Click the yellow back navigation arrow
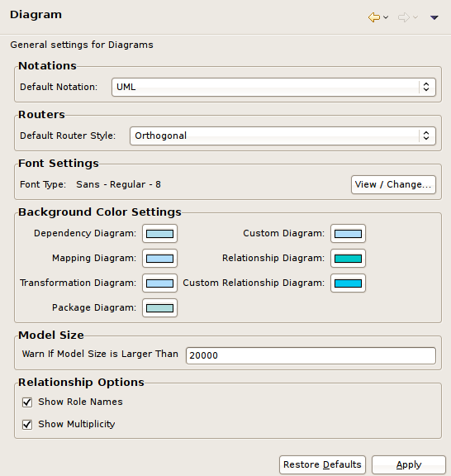Image resolution: width=451 pixels, height=476 pixels. coord(374,17)
